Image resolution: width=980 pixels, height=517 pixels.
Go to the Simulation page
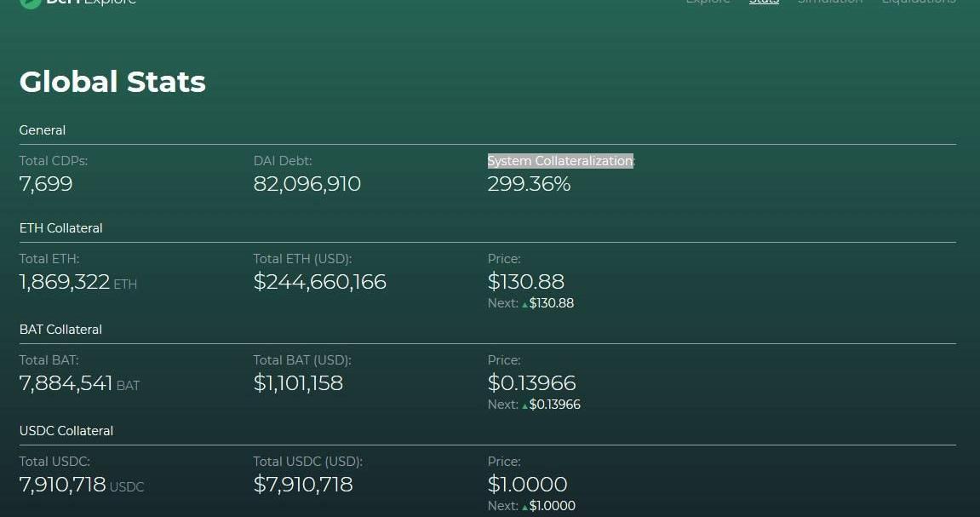(829, 2)
